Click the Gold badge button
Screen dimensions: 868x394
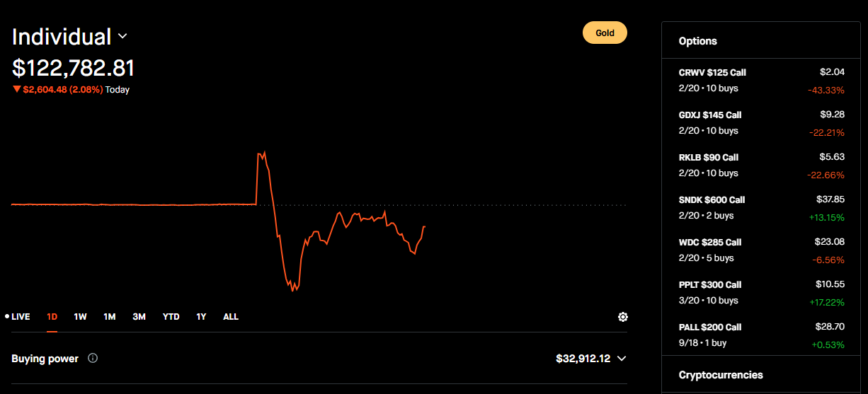click(x=605, y=33)
